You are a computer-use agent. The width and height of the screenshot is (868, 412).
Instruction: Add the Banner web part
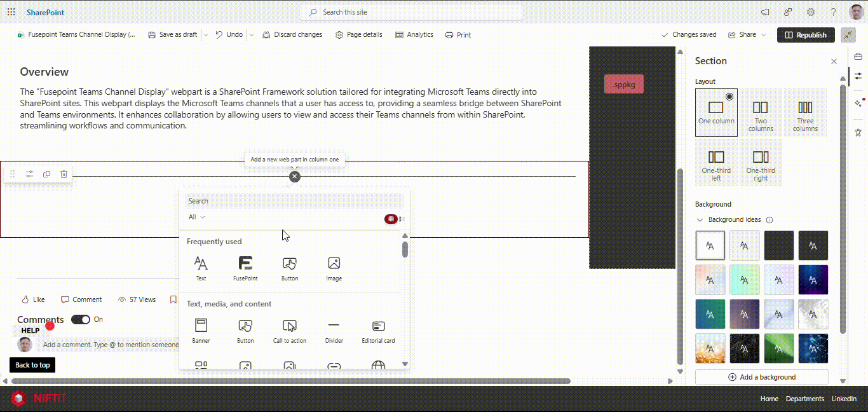click(x=201, y=330)
